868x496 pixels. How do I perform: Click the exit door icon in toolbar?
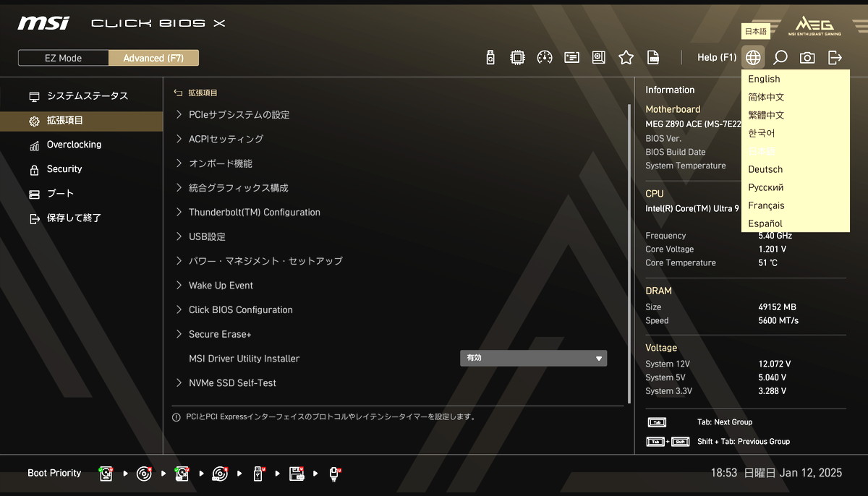tap(835, 57)
